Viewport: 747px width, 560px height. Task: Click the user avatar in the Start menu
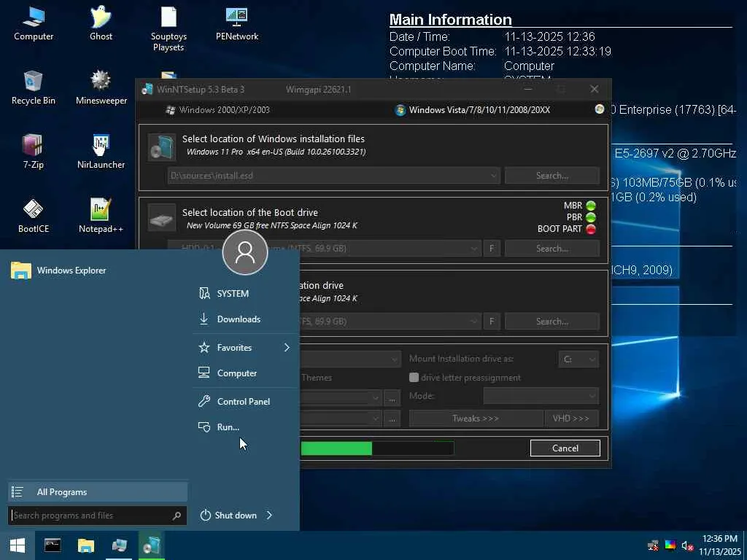[x=245, y=252]
